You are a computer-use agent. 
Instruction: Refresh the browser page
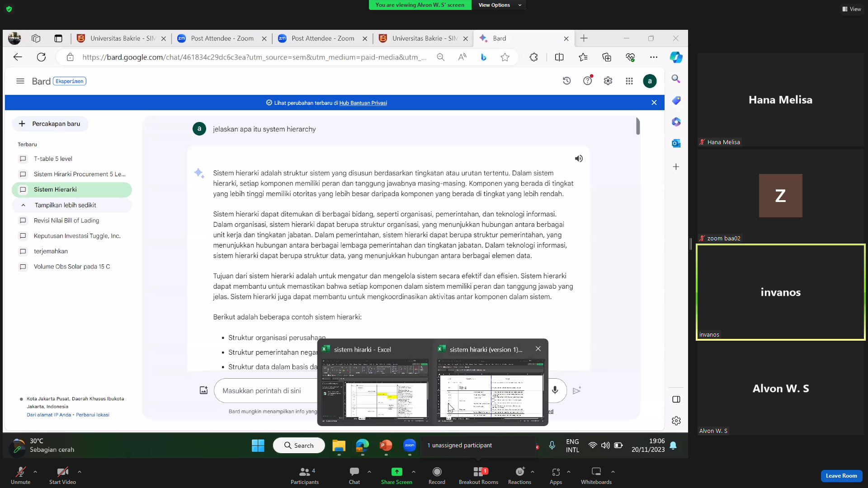(41, 57)
